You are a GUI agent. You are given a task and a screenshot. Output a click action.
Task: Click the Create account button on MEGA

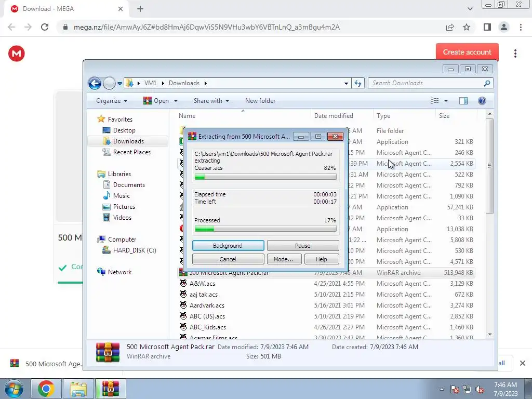(467, 52)
